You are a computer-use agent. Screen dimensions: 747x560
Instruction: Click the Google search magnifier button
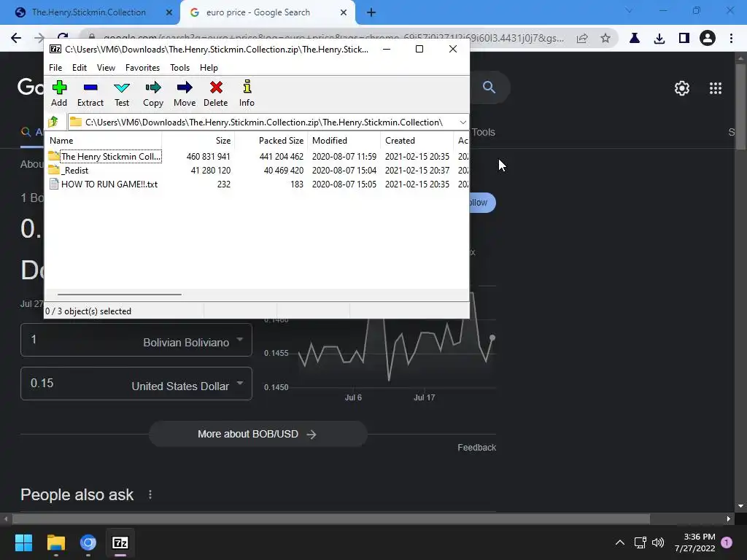coord(489,87)
